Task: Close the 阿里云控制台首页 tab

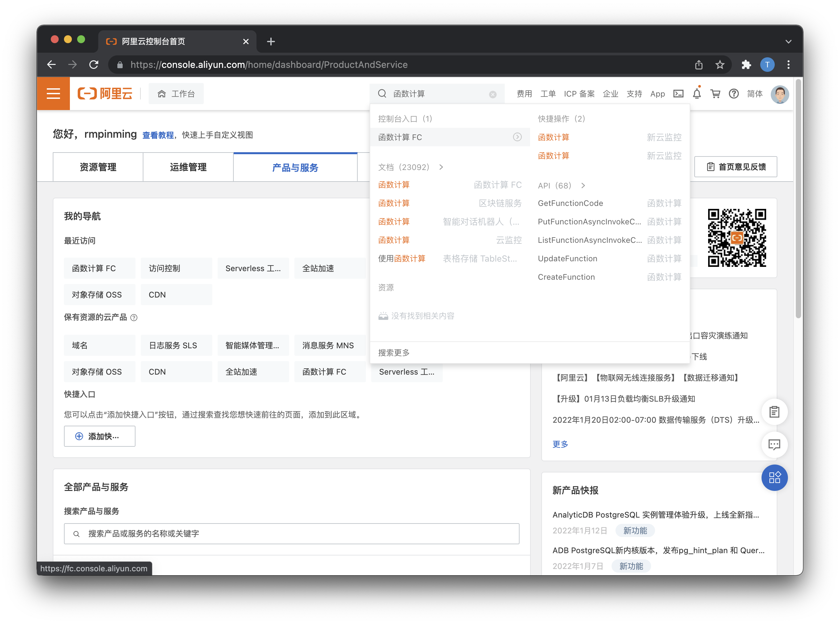Action: click(x=246, y=42)
